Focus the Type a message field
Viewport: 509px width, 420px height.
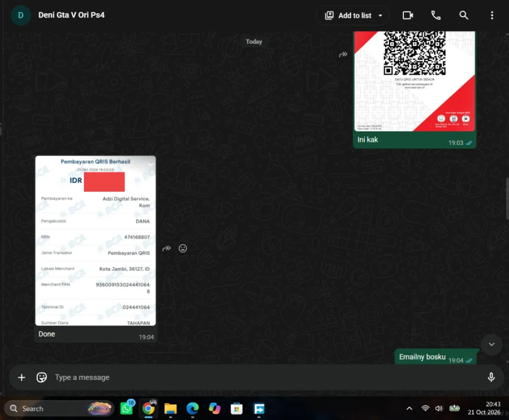click(x=256, y=377)
